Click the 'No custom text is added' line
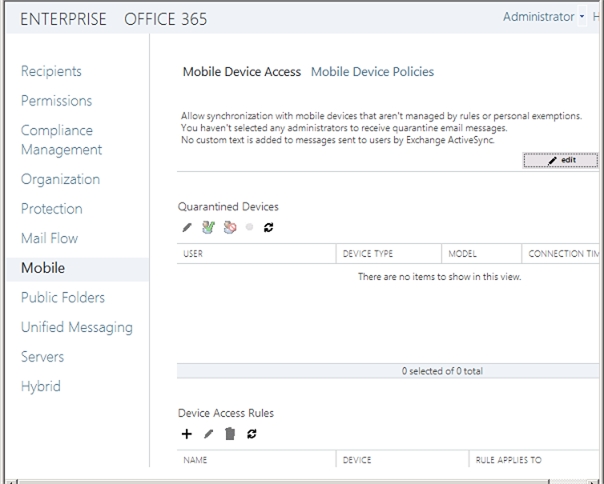This screenshot has height=484, width=604. tap(337, 140)
